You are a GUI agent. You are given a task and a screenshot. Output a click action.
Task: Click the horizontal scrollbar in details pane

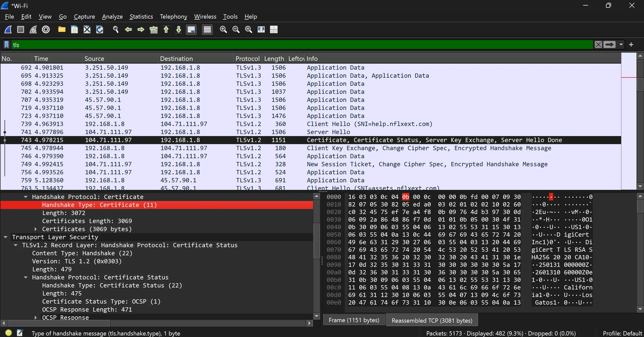[x=59, y=323]
